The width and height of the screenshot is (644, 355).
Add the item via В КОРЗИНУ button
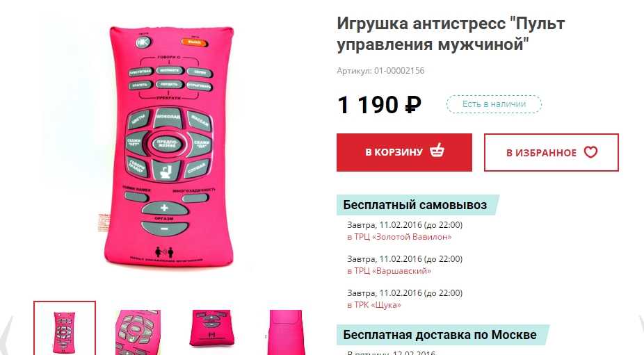pyautogui.click(x=404, y=152)
